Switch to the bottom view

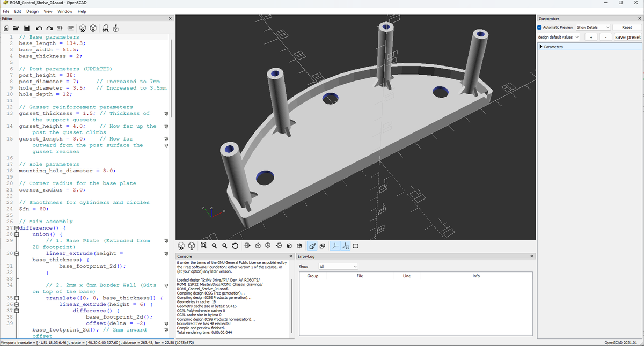tap(268, 246)
